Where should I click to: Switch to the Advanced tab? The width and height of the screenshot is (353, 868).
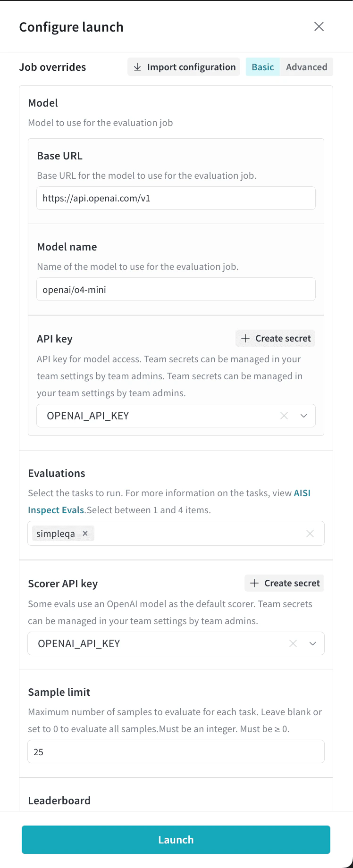tap(306, 67)
